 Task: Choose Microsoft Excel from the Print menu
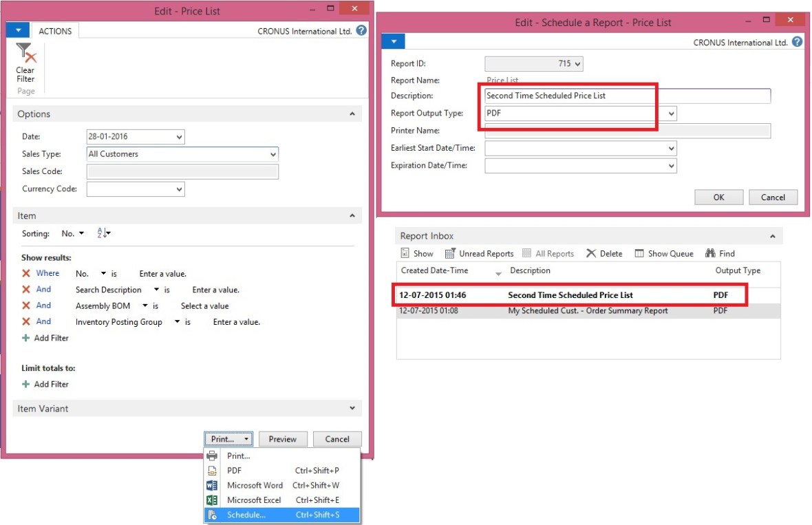click(254, 500)
